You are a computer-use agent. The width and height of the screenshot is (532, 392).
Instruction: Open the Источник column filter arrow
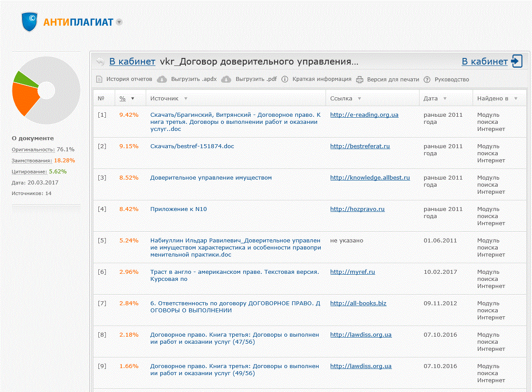[x=186, y=99]
